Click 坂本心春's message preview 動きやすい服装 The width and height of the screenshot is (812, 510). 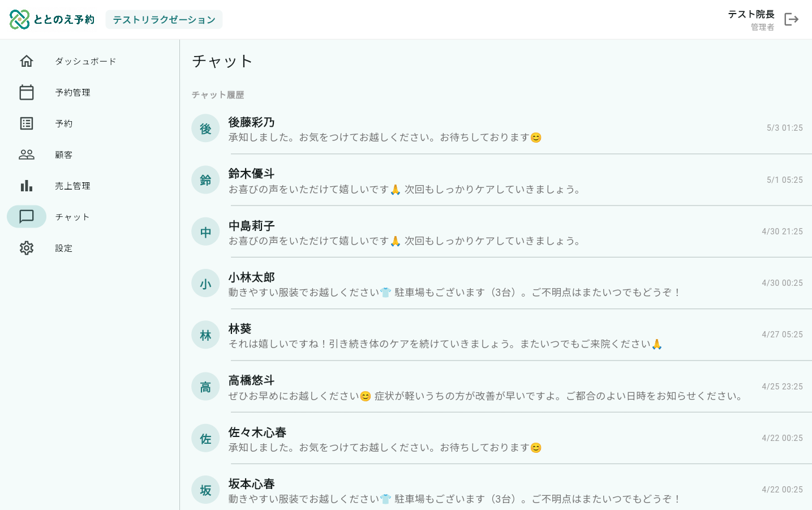point(454,499)
